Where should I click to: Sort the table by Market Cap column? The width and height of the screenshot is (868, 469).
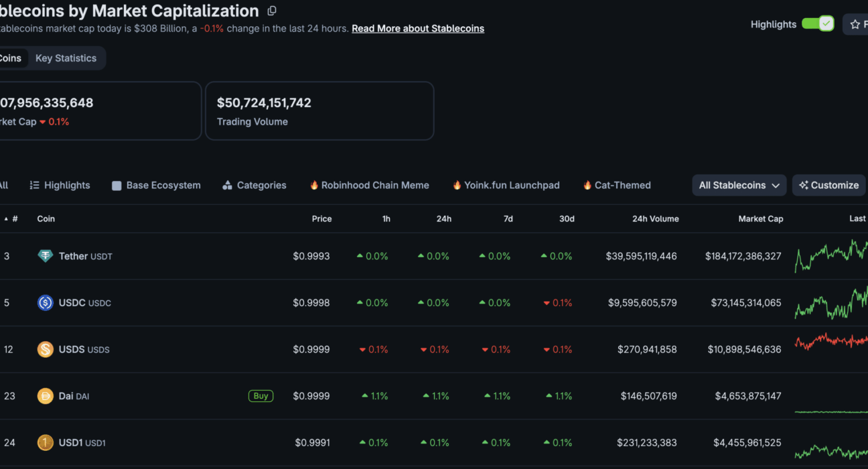[x=760, y=219]
